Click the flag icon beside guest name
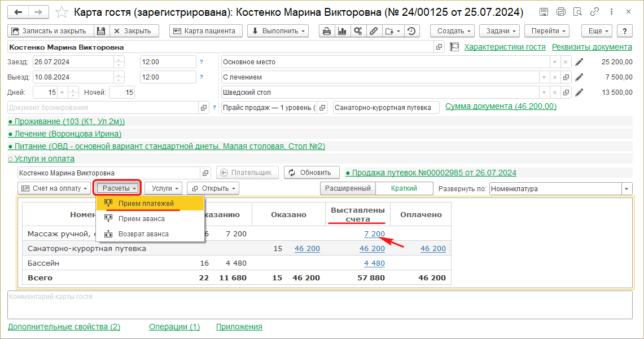644x339 pixels. coord(454,47)
